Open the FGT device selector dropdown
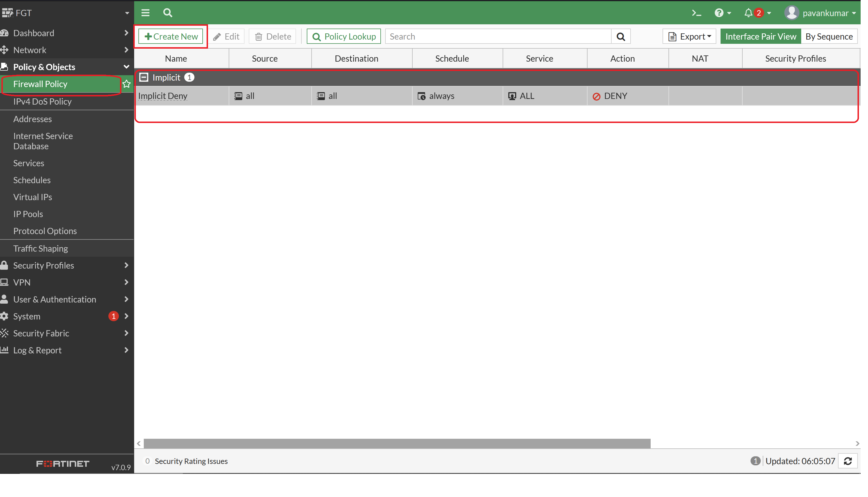This screenshot has height=497, width=868. point(127,13)
